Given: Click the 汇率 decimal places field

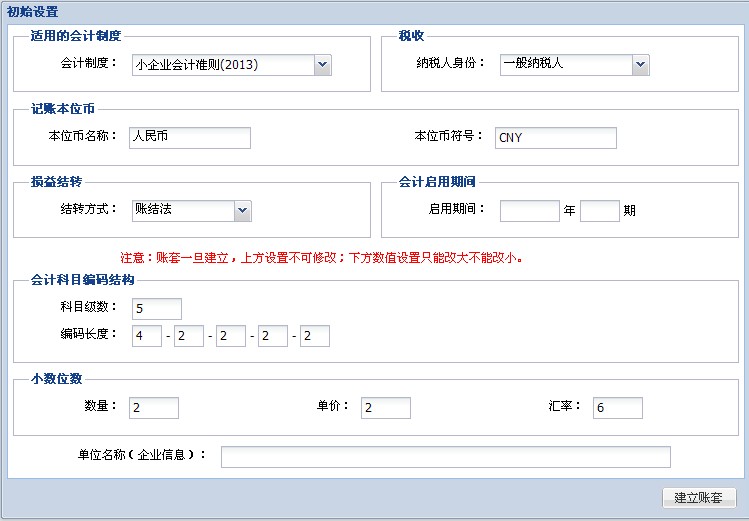Looking at the screenshot, I should tap(617, 407).
